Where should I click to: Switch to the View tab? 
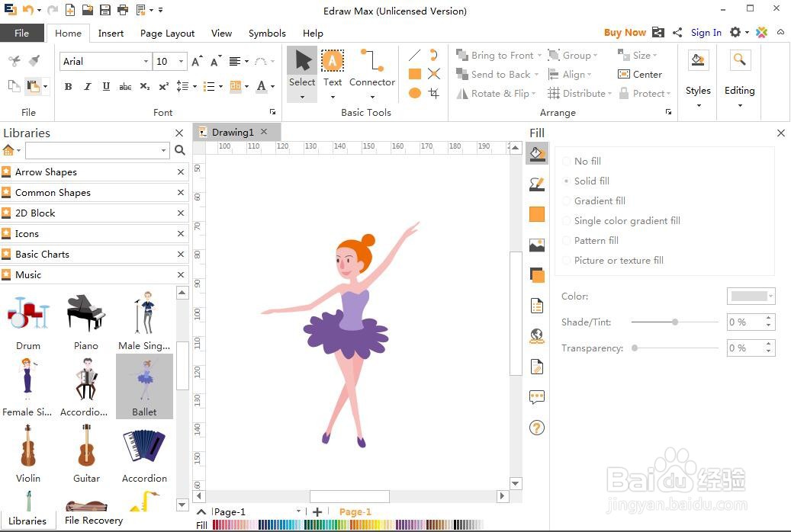coord(221,34)
